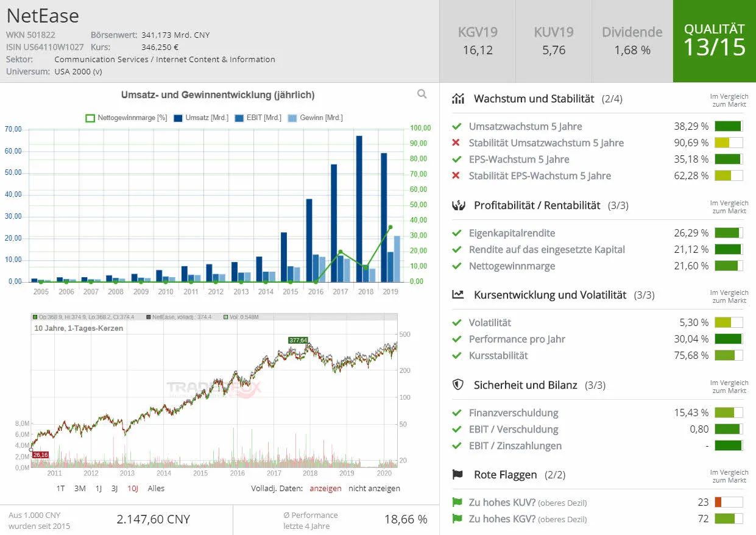
Task: Toggle the Nettogewinnmarge [%] legend series
Action: pos(125,118)
